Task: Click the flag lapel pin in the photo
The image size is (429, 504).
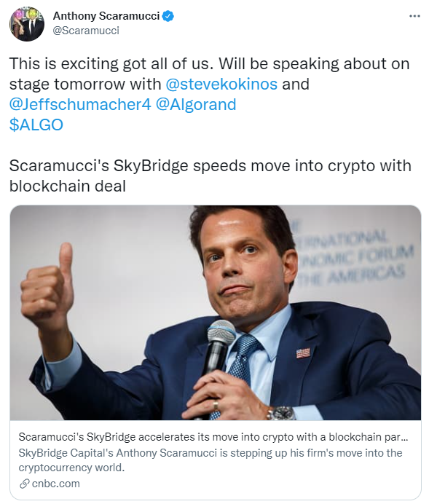Action: (303, 353)
